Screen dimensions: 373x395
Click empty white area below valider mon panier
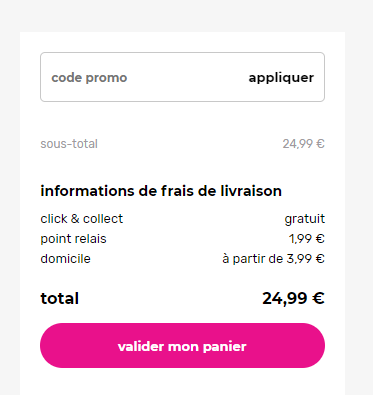coord(182,383)
